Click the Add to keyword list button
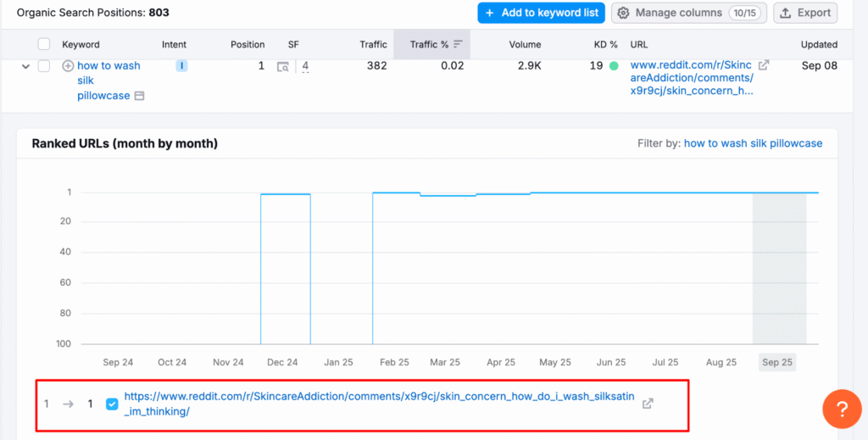Viewport: 868px width, 440px height. point(541,13)
